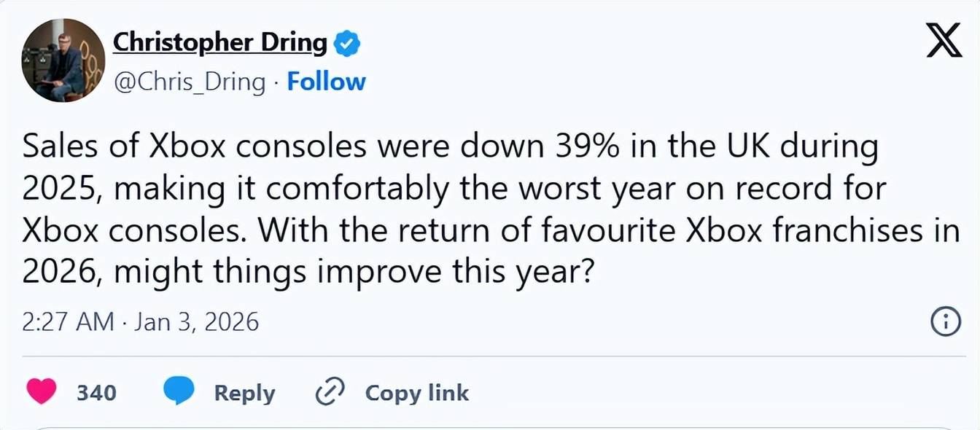Click the dot separator between handle and Follow
The width and height of the screenshot is (980, 430).
pos(276,82)
